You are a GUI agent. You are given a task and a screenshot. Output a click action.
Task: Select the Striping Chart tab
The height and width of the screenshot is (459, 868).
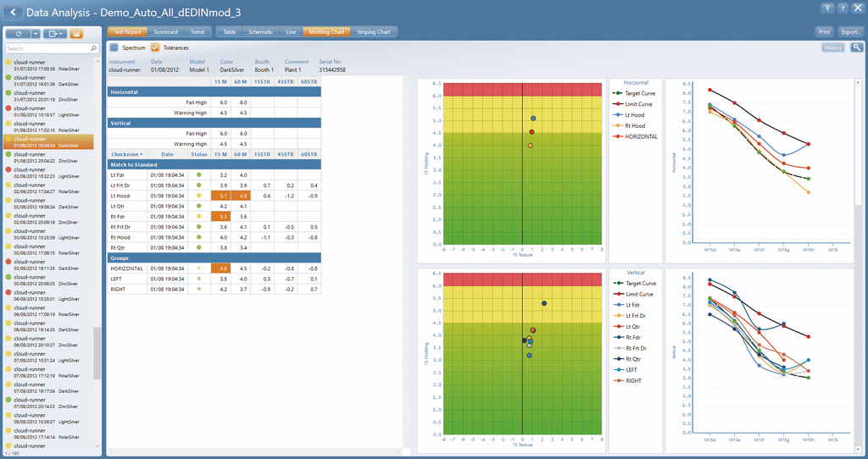374,32
